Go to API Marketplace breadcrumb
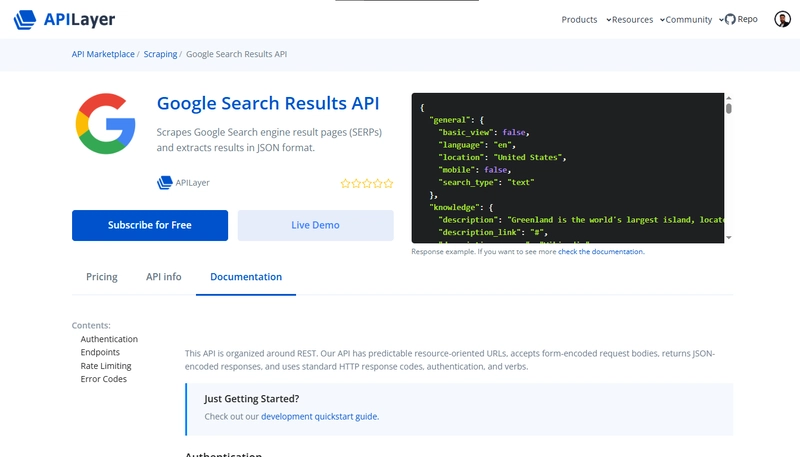The height and width of the screenshot is (457, 800). click(x=103, y=54)
